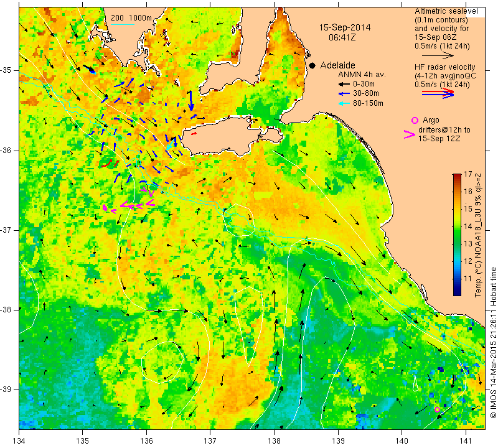Click the cyan 80-150m arrow legend symbol
Image resolution: width=498 pixels, height=448 pixels.
(x=344, y=103)
